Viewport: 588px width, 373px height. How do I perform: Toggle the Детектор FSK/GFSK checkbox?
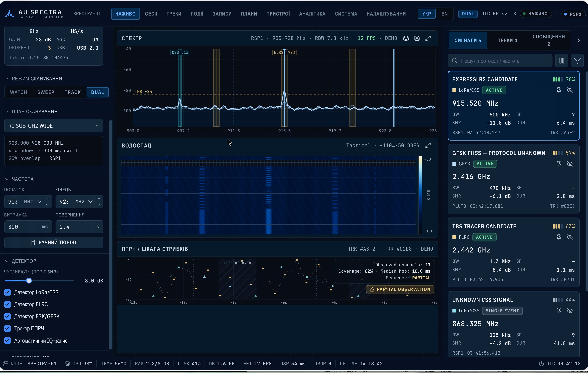(8, 317)
